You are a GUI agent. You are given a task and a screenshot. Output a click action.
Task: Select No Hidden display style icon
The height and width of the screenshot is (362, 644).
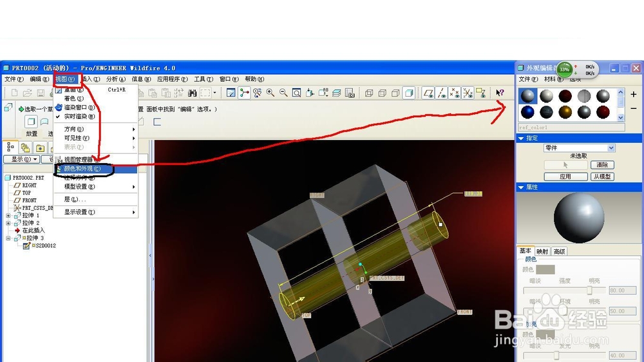click(x=395, y=93)
